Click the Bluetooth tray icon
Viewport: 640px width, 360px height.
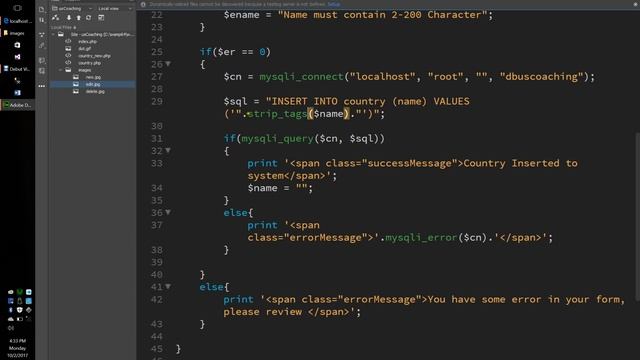click(x=11, y=310)
